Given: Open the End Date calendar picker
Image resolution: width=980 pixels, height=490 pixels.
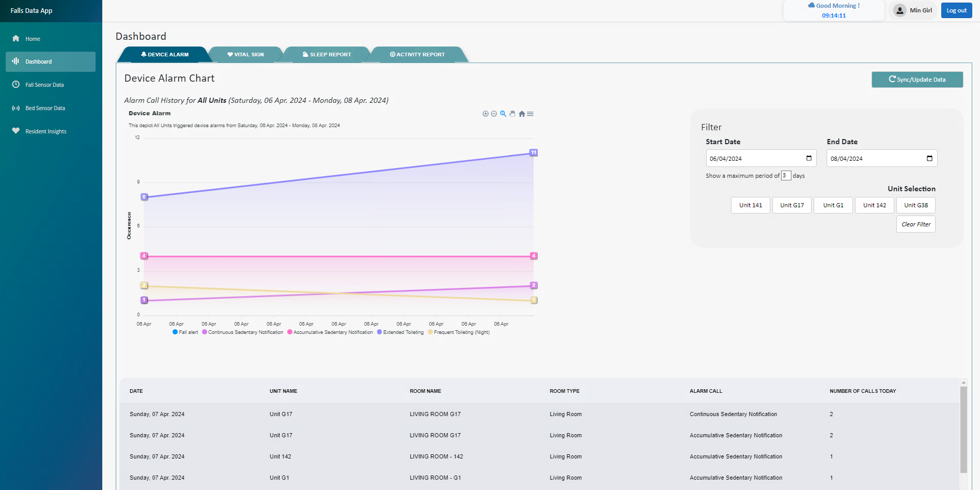Looking at the screenshot, I should coord(929,158).
